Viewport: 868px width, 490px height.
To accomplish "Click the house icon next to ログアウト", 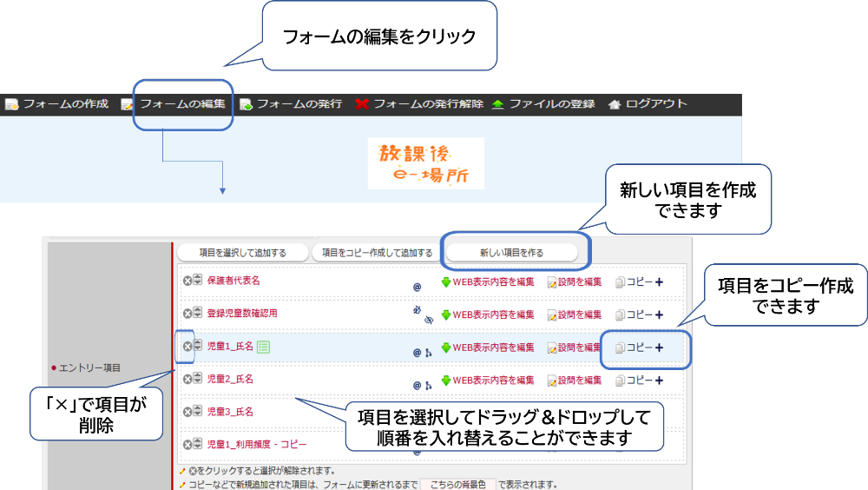I will [615, 104].
